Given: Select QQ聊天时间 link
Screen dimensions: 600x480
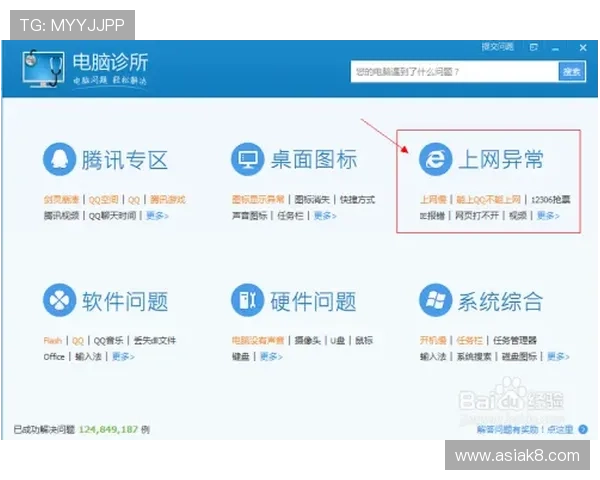Looking at the screenshot, I should click(112, 216).
